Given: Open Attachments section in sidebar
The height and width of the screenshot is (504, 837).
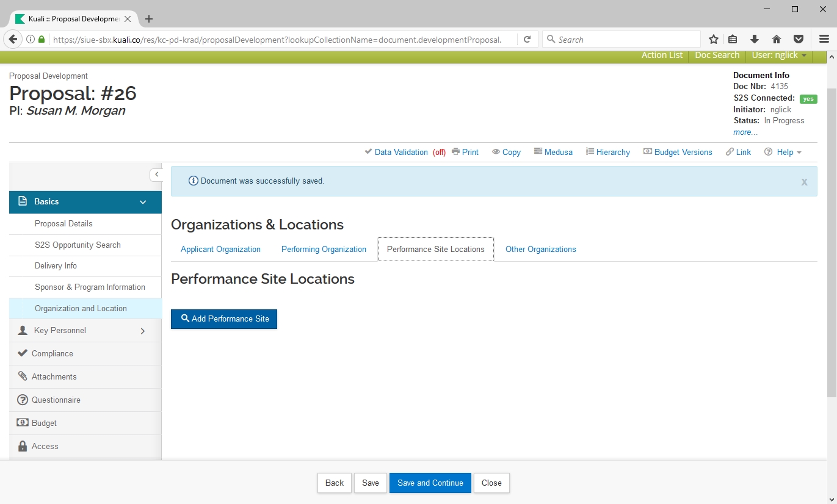Looking at the screenshot, I should [x=54, y=376].
